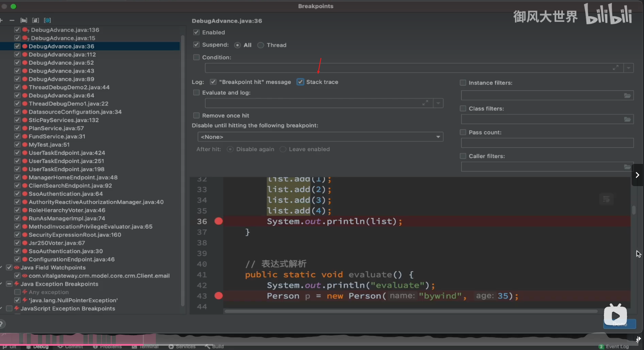This screenshot has width=644, height=350.
Task: Enable Pass count checkbox
Action: tap(463, 132)
